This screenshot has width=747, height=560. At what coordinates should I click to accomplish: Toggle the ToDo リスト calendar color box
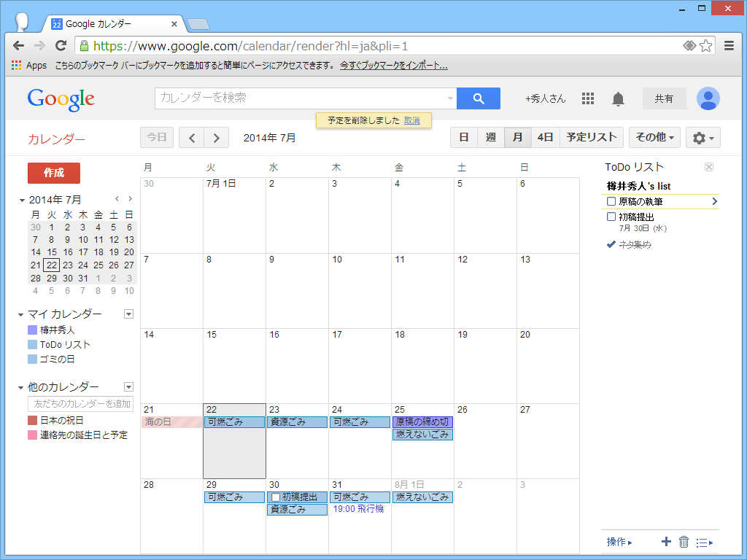coord(32,345)
